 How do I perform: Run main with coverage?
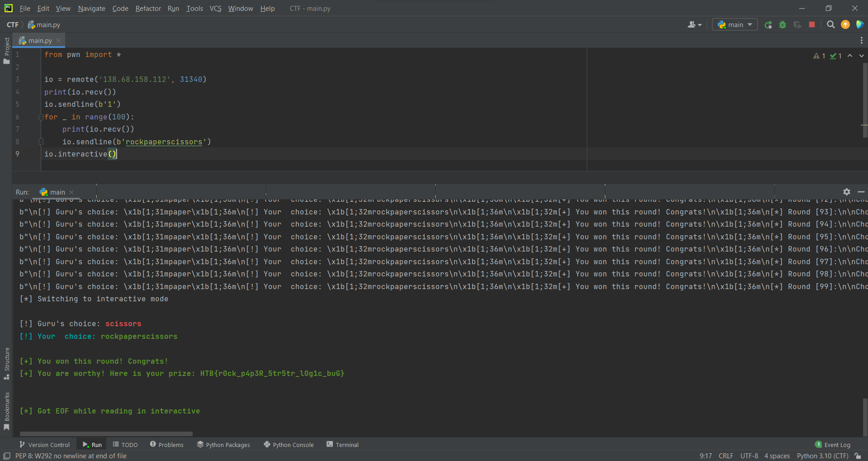(797, 24)
